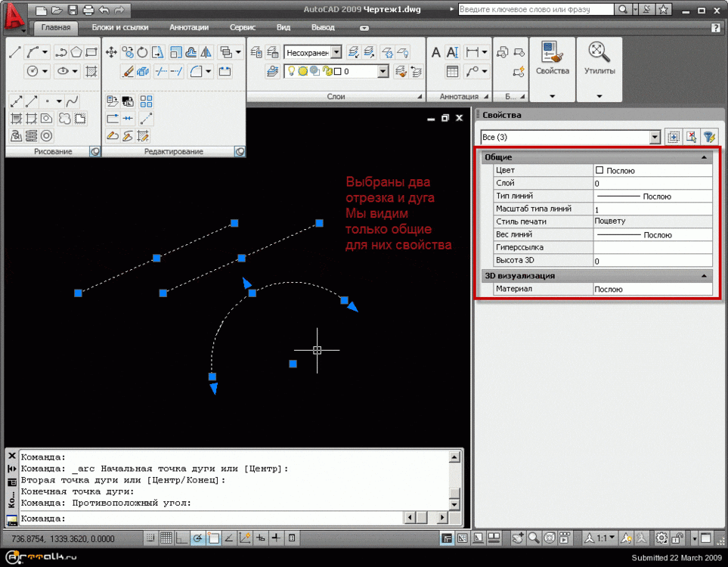Collapse the 3D визуализация section
This screenshot has width=728, height=567.
tap(704, 276)
